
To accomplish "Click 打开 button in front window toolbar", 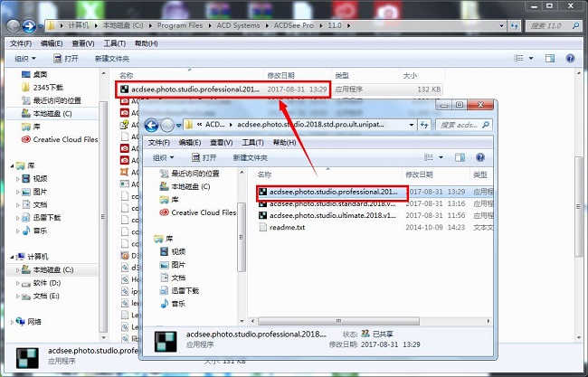I will [204, 158].
